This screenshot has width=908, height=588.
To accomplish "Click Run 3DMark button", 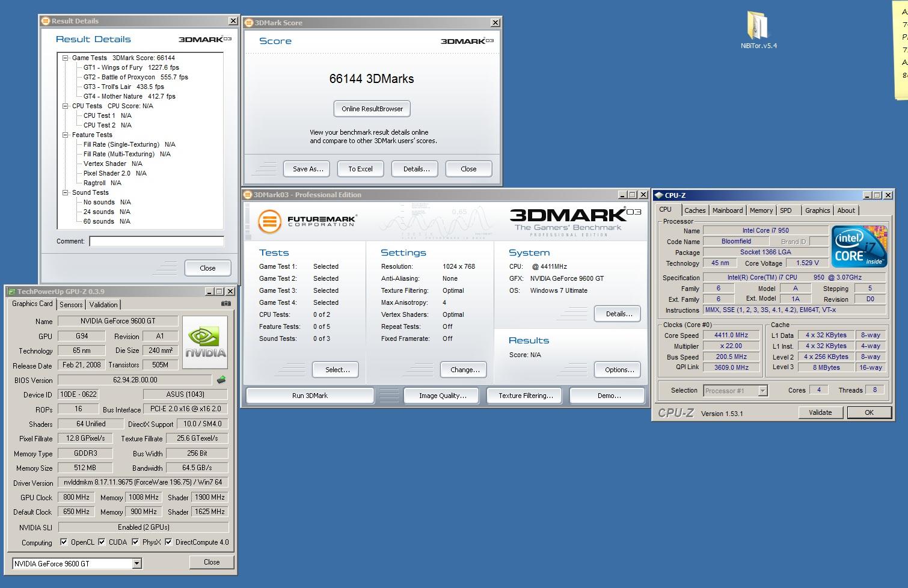I will coord(310,396).
